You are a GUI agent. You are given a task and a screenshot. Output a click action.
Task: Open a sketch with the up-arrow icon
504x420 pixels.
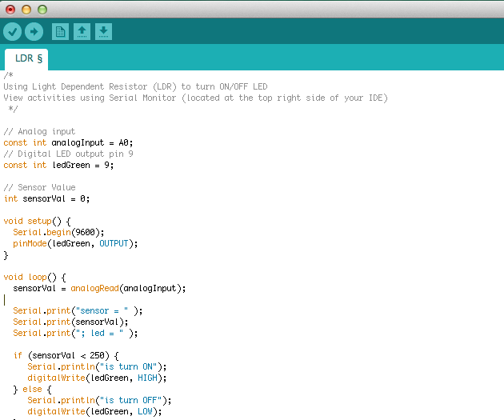[x=82, y=31]
